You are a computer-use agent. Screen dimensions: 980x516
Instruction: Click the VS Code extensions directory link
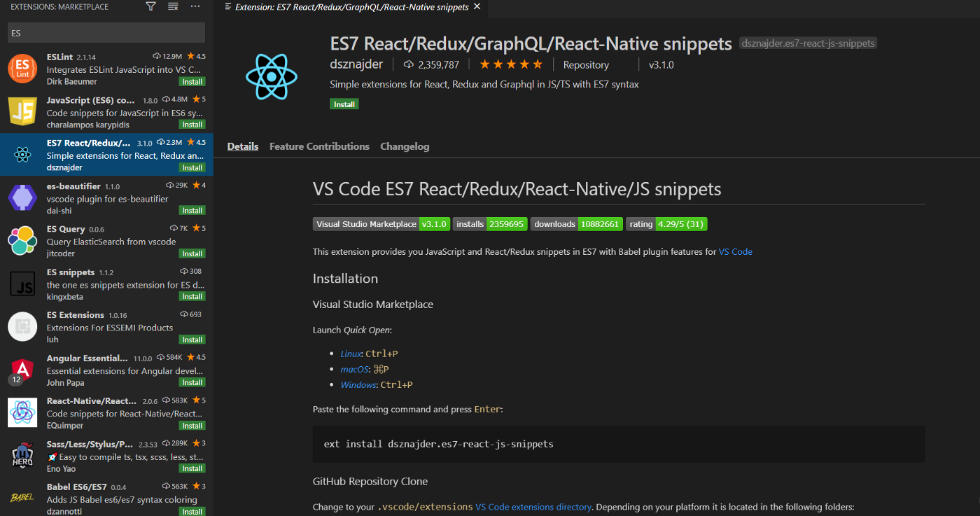pyautogui.click(x=533, y=507)
